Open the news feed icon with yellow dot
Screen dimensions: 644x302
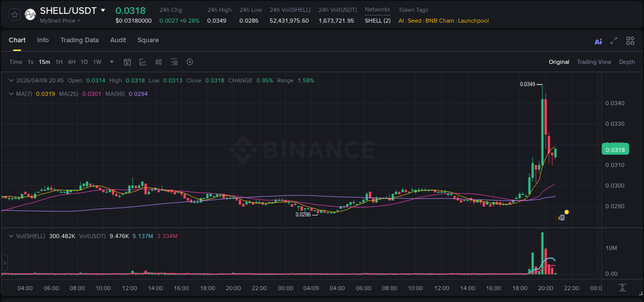pyautogui.click(x=562, y=216)
